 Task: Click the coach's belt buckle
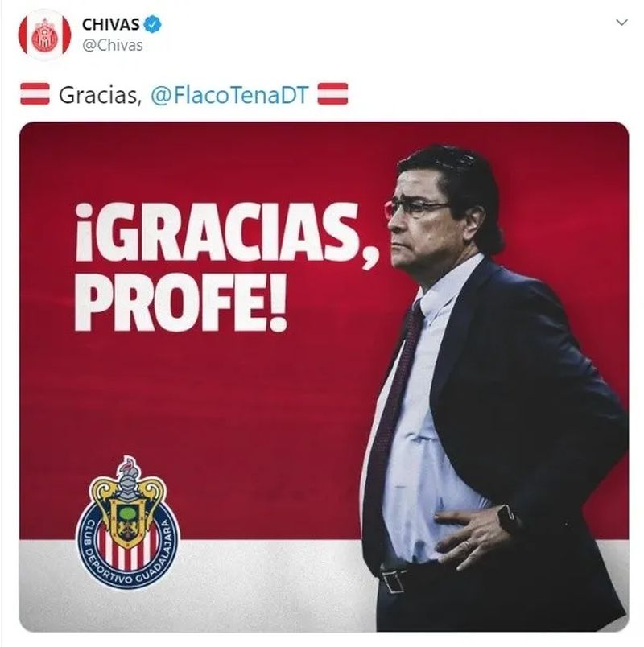(x=391, y=580)
